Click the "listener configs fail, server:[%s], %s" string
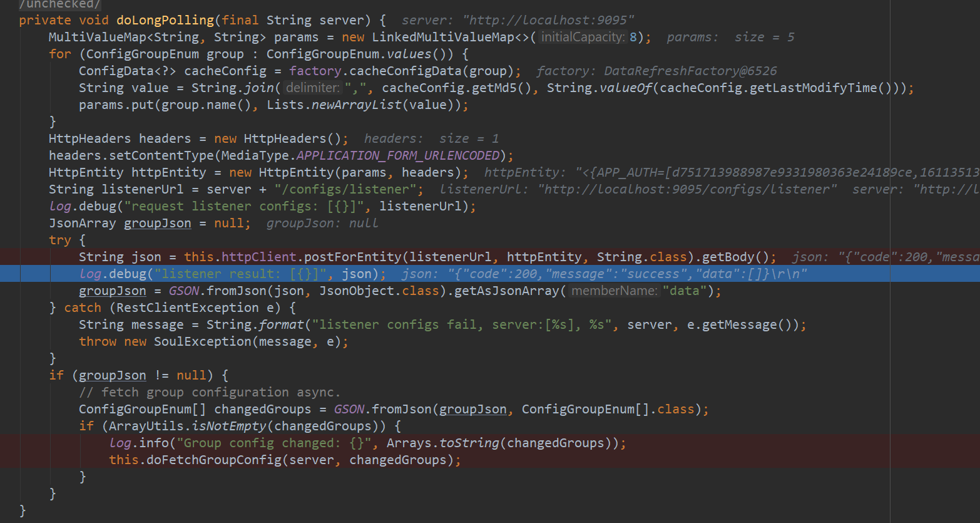 [462, 324]
